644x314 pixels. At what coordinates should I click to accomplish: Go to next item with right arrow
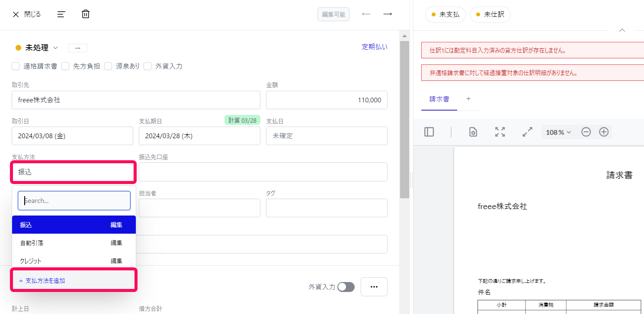tap(388, 14)
